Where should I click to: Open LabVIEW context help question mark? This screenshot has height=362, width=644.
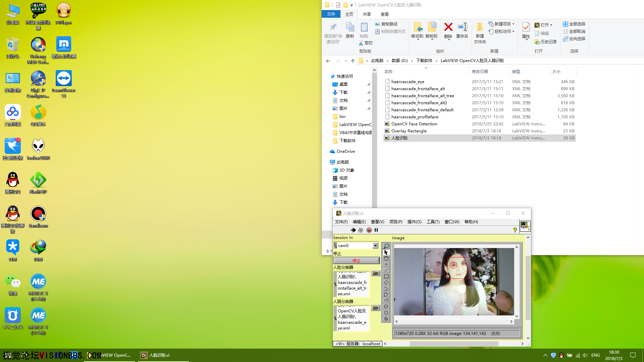tap(515, 230)
